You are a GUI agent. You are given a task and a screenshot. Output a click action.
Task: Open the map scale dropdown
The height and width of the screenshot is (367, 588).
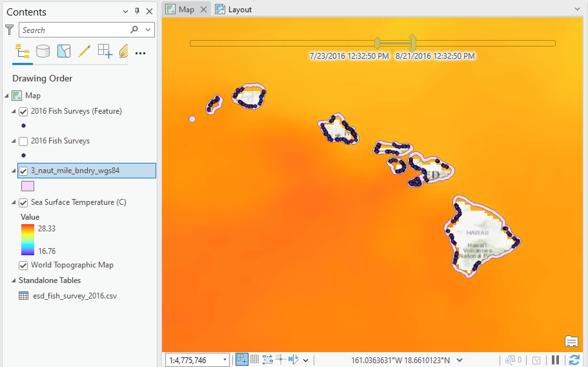click(x=225, y=360)
